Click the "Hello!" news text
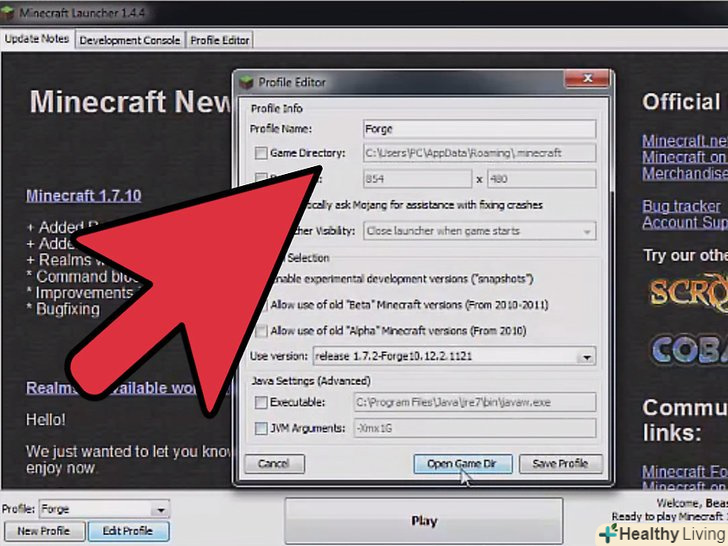Image resolution: width=728 pixels, height=546 pixels. [46, 420]
